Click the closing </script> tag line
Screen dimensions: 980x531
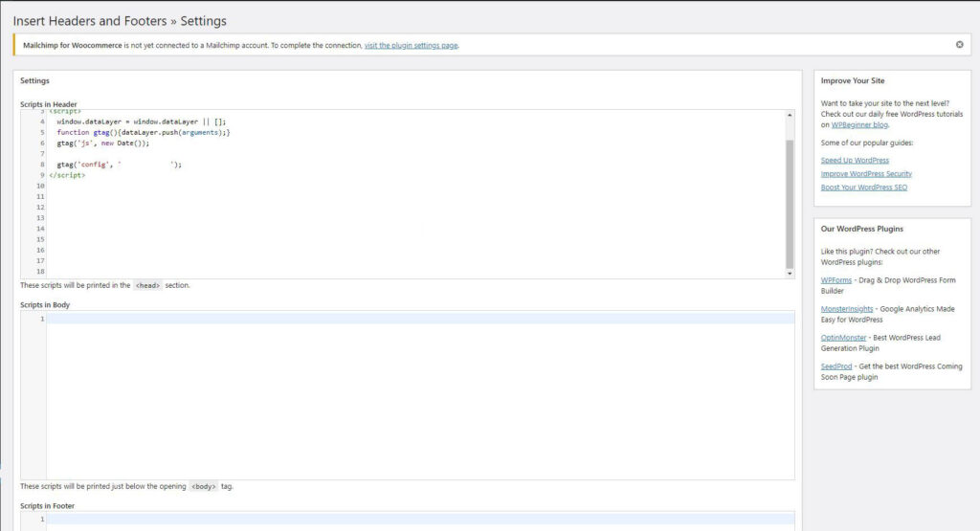click(x=67, y=175)
